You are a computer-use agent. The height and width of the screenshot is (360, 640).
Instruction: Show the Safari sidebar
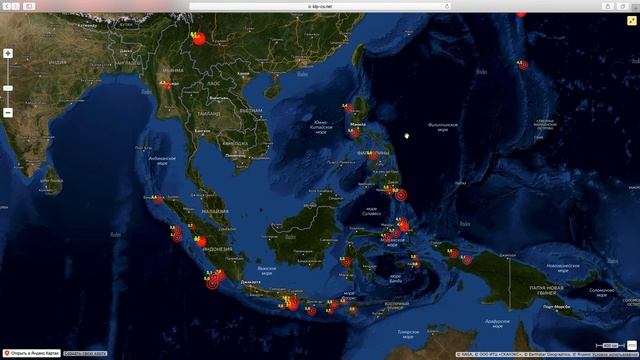click(x=29, y=6)
